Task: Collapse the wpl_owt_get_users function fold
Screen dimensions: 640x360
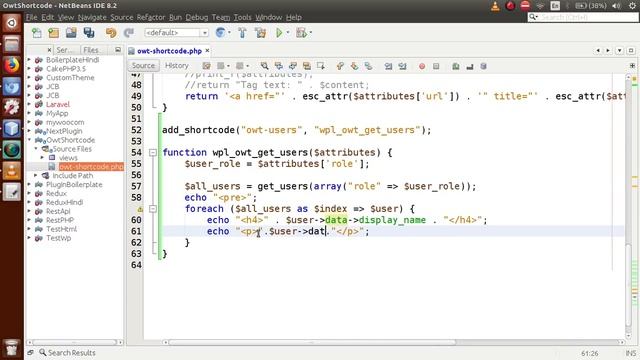Action: point(153,153)
